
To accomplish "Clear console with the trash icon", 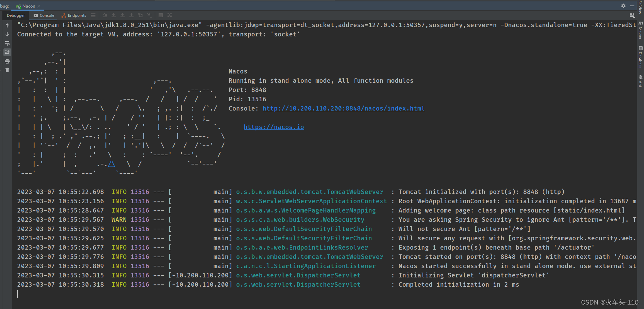I will 7,70.
